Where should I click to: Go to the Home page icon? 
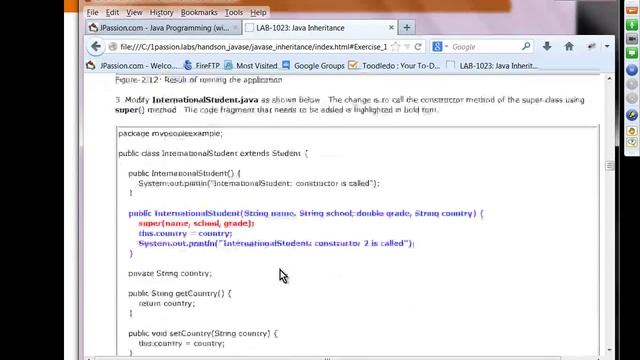pyautogui.click(x=569, y=47)
